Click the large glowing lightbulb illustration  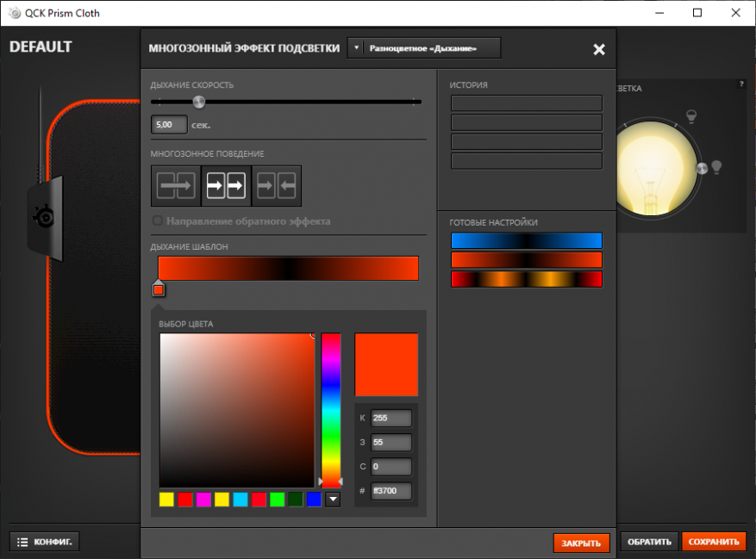[x=651, y=169]
